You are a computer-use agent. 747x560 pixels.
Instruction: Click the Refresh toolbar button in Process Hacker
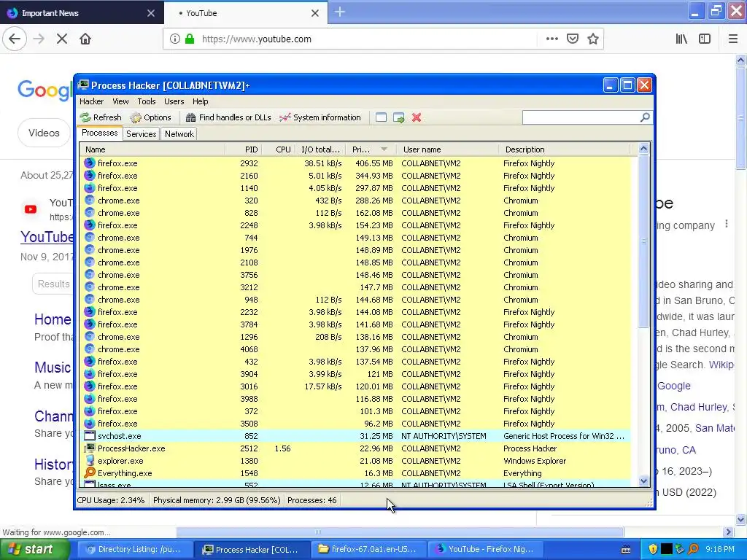pos(101,117)
